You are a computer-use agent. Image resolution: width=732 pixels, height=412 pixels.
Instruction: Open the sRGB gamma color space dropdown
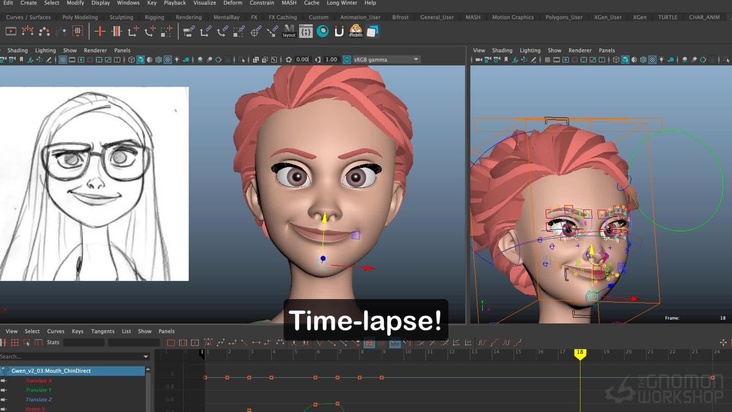tap(385, 59)
